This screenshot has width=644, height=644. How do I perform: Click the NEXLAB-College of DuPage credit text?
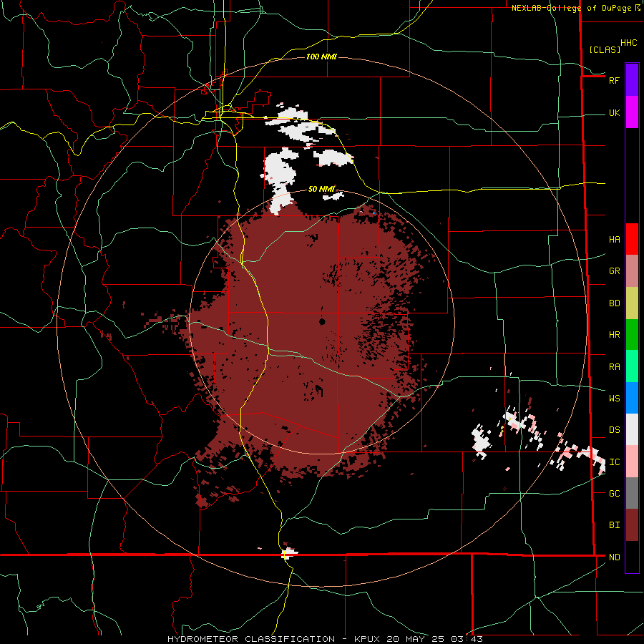[x=572, y=8]
